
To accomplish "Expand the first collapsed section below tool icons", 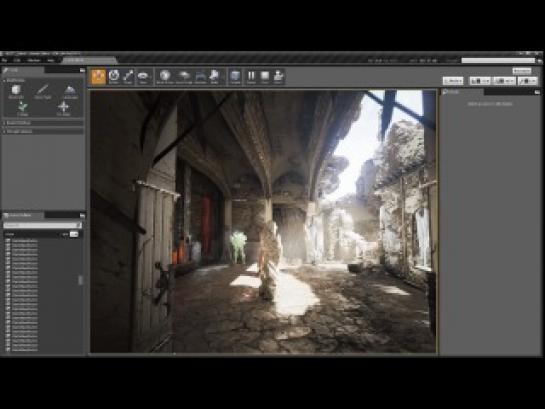I will point(43,123).
